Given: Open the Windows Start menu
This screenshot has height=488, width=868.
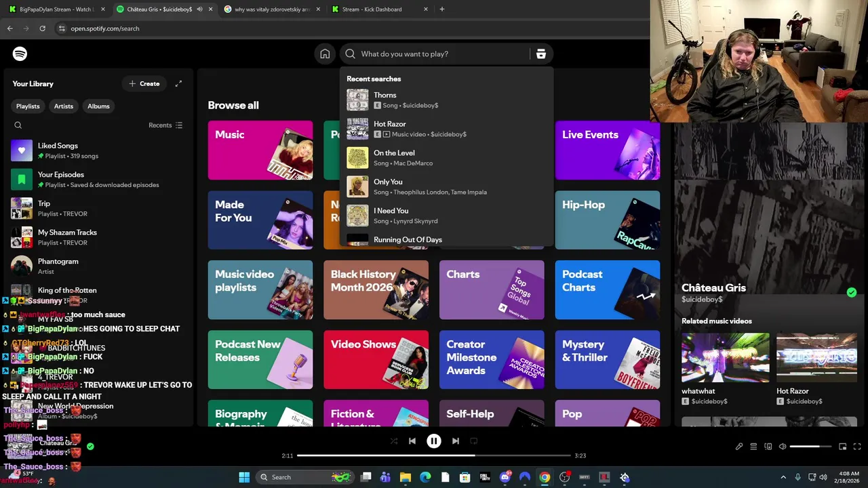Looking at the screenshot, I should tap(244, 477).
